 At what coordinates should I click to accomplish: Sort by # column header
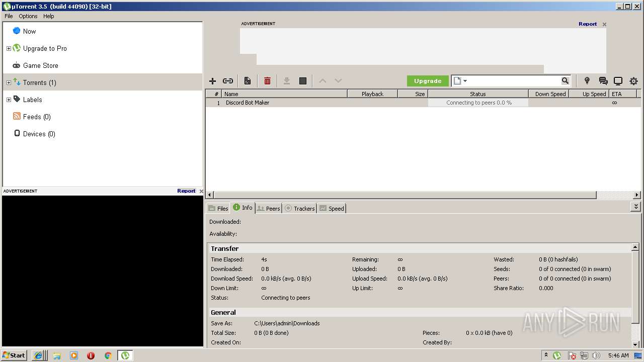click(x=214, y=94)
